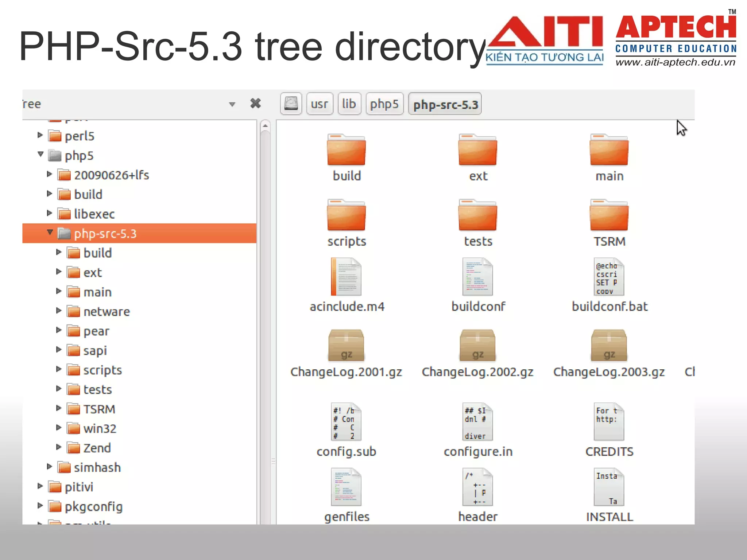Close the tree sidebar with X icon
This screenshot has height=560, width=747.
click(256, 104)
